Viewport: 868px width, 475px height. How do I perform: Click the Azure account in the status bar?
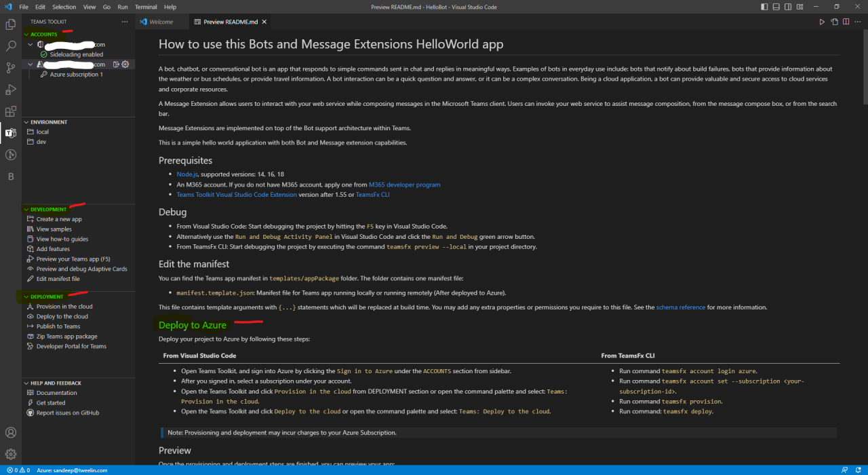click(71, 470)
